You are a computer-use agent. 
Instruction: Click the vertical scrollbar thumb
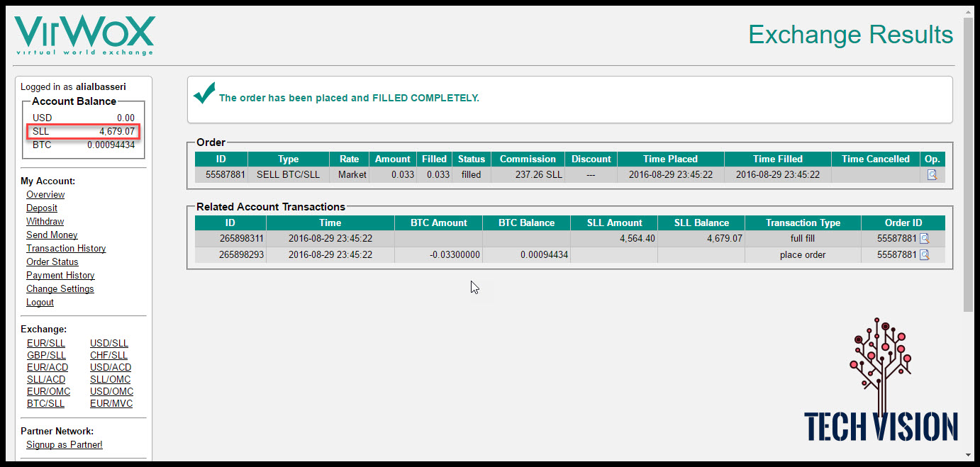(969, 164)
